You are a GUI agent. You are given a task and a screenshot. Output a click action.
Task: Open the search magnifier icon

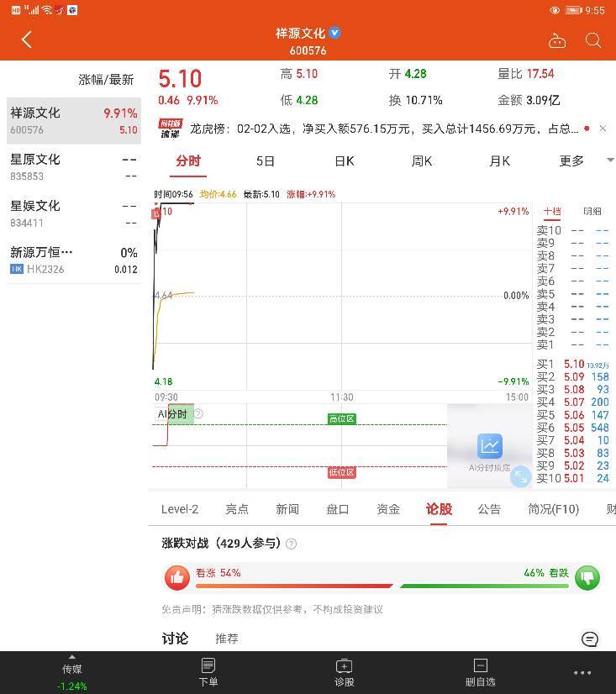(593, 40)
